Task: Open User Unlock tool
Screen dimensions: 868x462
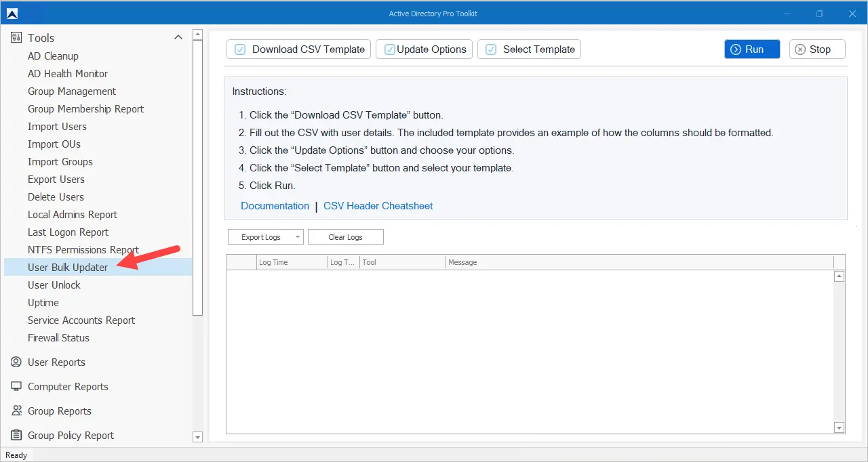Action: [54, 285]
